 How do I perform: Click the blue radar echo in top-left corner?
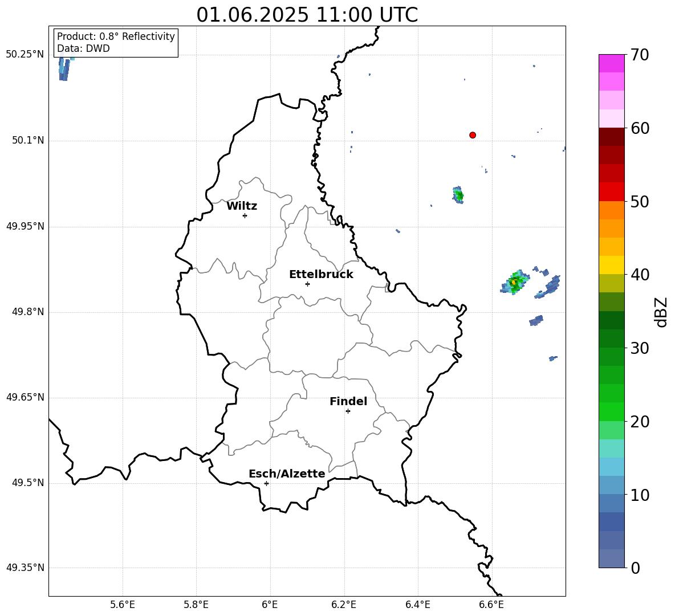64,69
